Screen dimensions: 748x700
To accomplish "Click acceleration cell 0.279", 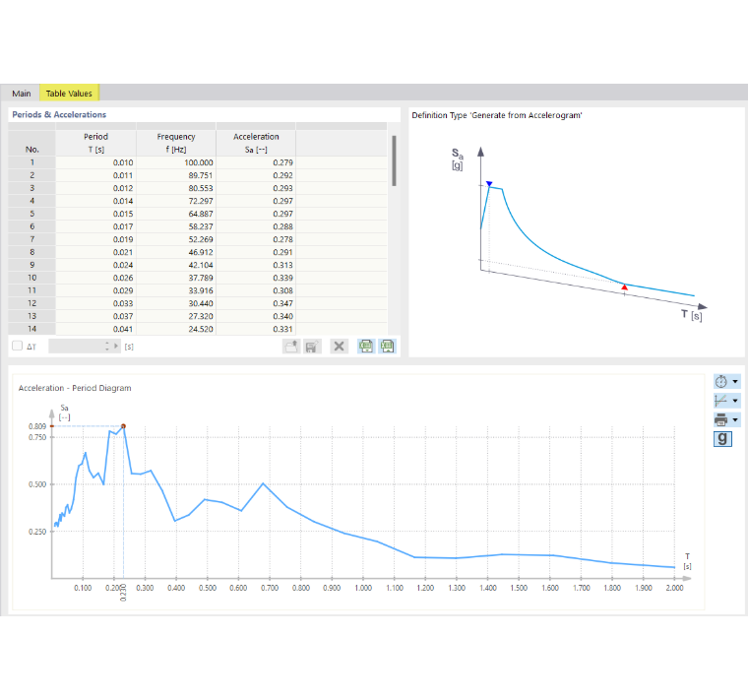I will pos(256,162).
